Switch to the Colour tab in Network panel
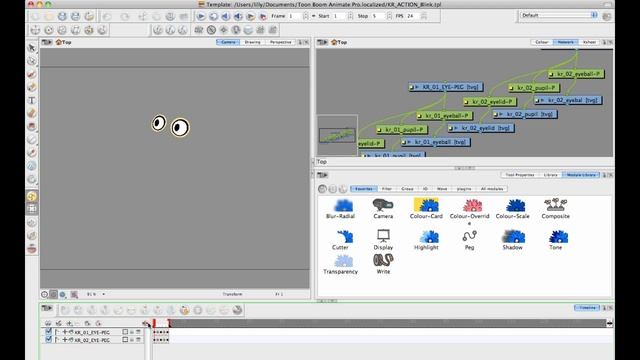Screen dimensions: 640x360 pos(542,42)
